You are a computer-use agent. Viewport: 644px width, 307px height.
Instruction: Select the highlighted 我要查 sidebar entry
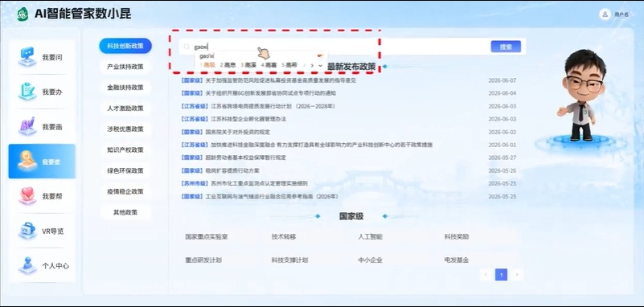pos(42,162)
